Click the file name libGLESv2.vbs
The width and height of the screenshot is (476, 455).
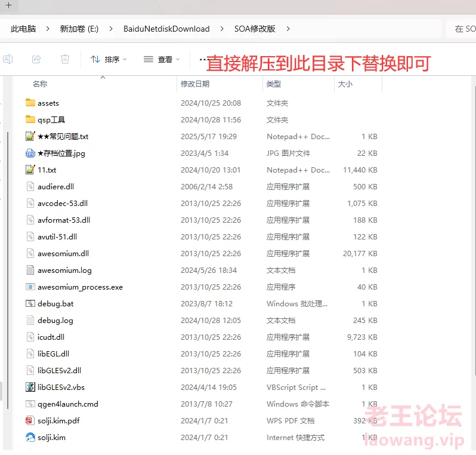(61, 387)
